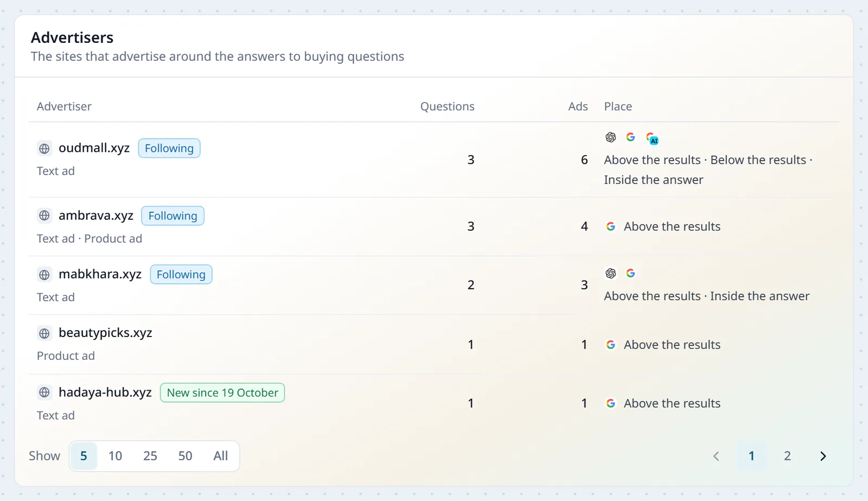868x501 pixels.
Task: Toggle the Following badge for ambrava.xyz
Action: pos(173,216)
